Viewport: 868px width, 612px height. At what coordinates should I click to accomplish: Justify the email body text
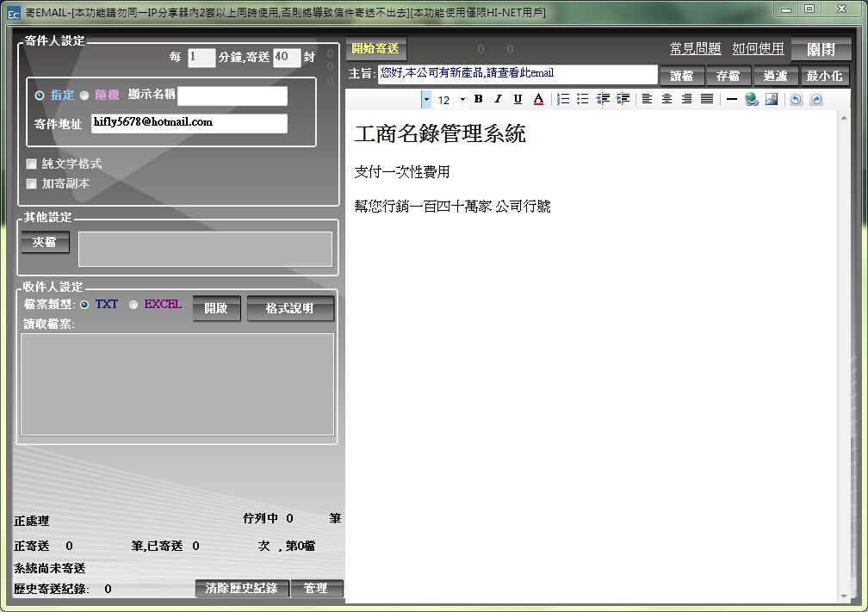click(x=707, y=99)
